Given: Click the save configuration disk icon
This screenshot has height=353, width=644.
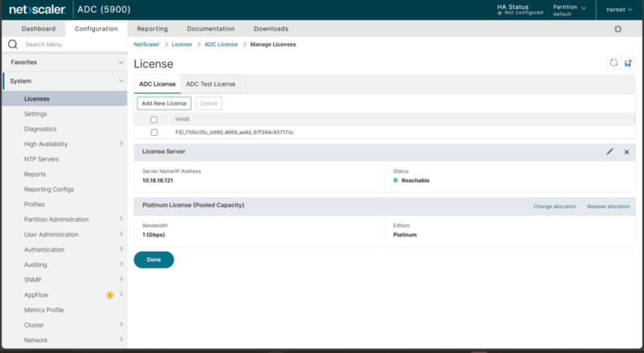Looking at the screenshot, I should tap(628, 63).
